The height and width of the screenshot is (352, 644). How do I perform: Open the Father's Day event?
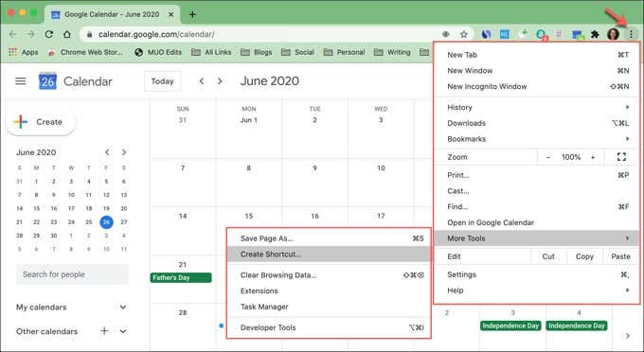click(x=181, y=278)
